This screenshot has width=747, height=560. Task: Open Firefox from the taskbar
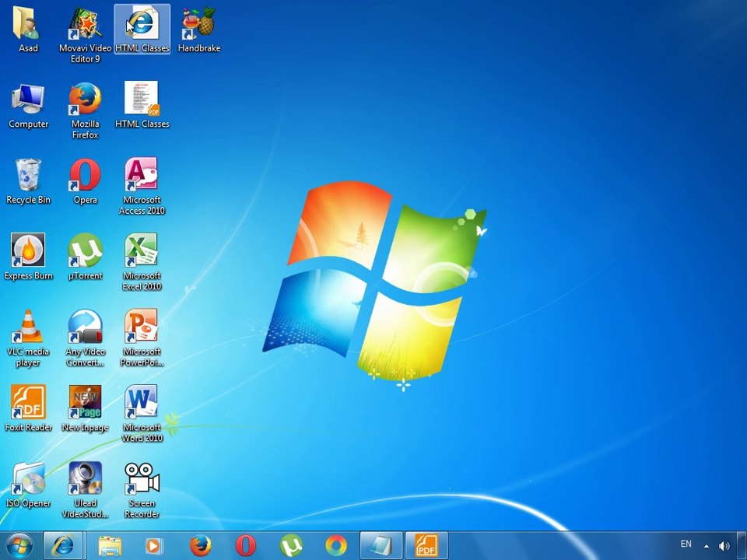pyautogui.click(x=200, y=546)
